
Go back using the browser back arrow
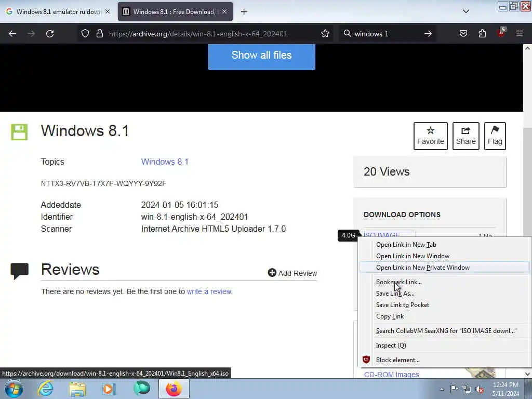pos(12,34)
